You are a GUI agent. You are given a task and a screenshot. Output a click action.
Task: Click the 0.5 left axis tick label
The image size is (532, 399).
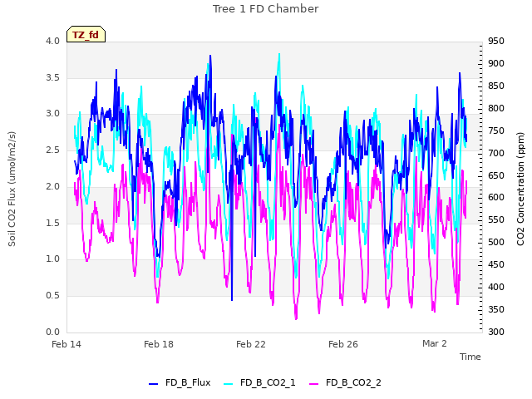(x=52, y=296)
